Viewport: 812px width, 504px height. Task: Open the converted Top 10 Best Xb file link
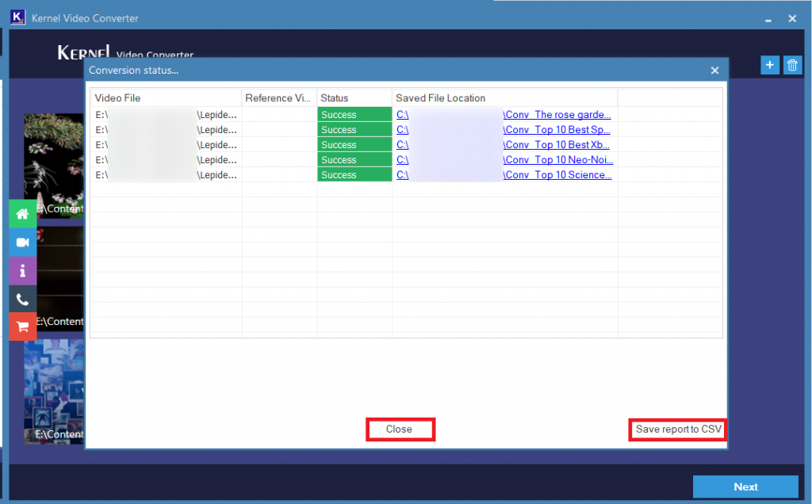[557, 144]
